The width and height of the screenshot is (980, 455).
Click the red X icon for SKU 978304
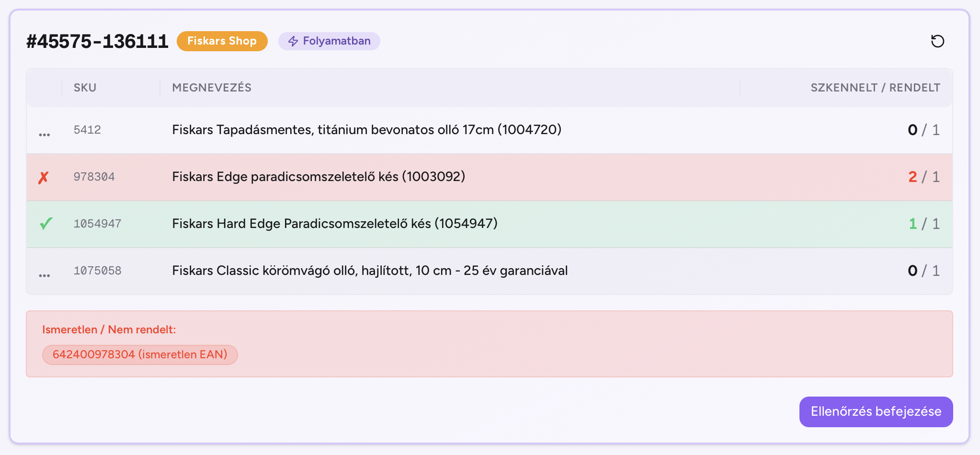tap(44, 178)
